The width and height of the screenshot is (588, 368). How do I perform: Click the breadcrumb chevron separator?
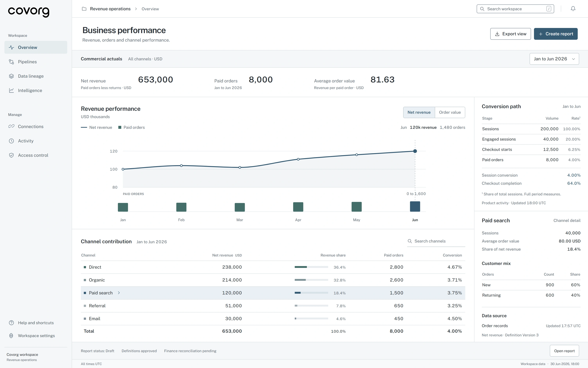136,9
